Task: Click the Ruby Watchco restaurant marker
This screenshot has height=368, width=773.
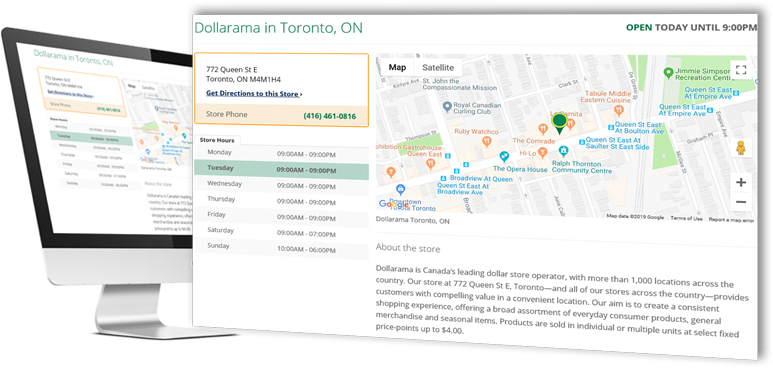Action: [487, 142]
